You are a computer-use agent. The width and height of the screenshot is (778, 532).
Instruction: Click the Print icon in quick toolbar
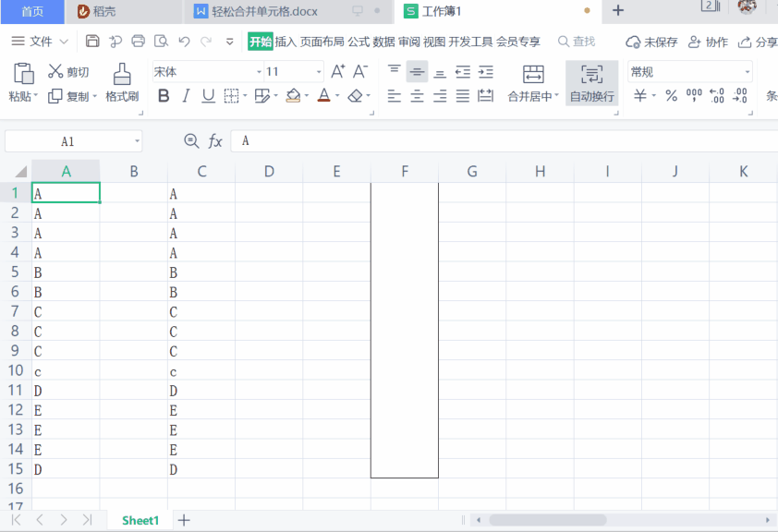pos(139,42)
